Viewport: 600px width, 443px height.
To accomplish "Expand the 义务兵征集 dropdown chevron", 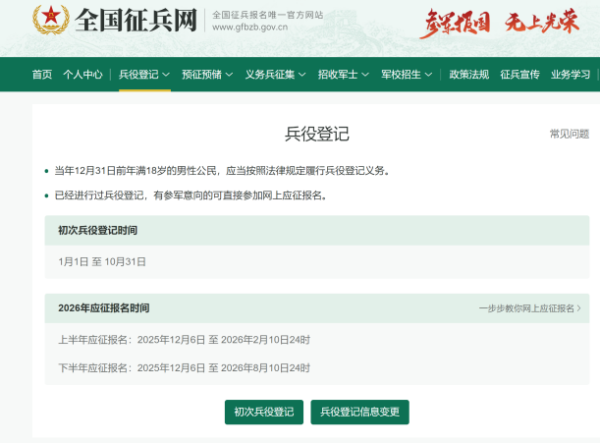I will click(x=302, y=75).
